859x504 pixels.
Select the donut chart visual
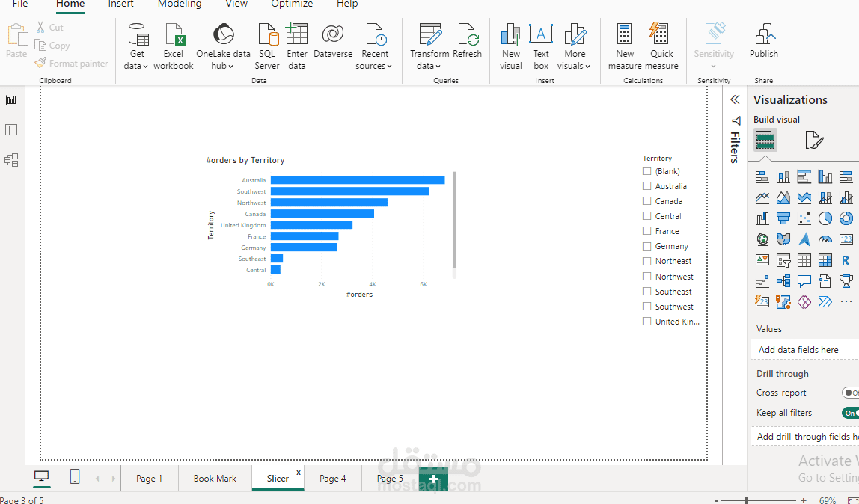tap(846, 218)
